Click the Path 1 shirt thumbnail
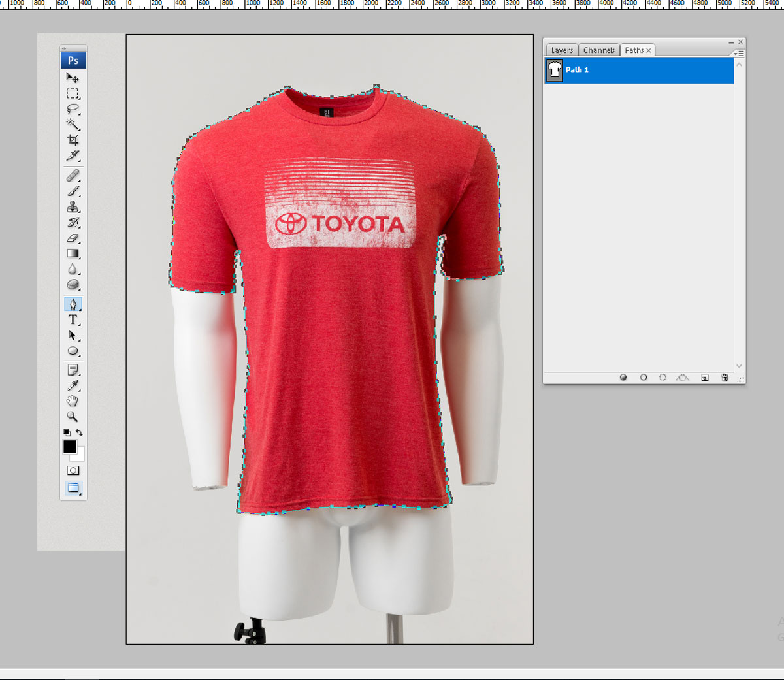Image resolution: width=784 pixels, height=680 pixels. [x=555, y=70]
